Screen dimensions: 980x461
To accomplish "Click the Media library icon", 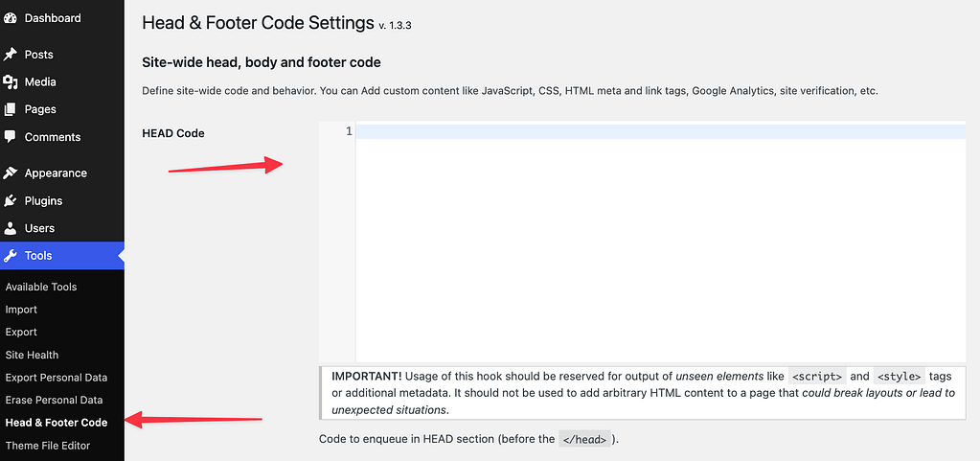I will 10,82.
